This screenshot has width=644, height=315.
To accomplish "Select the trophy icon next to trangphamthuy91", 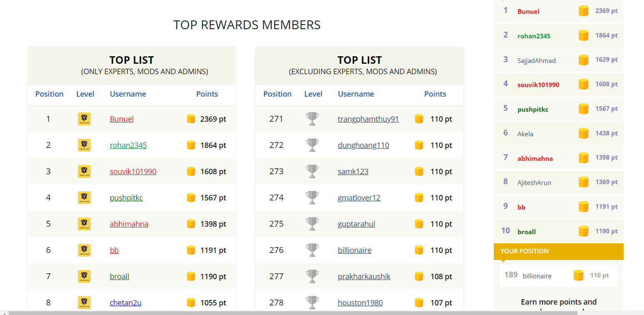I will pyautogui.click(x=312, y=119).
